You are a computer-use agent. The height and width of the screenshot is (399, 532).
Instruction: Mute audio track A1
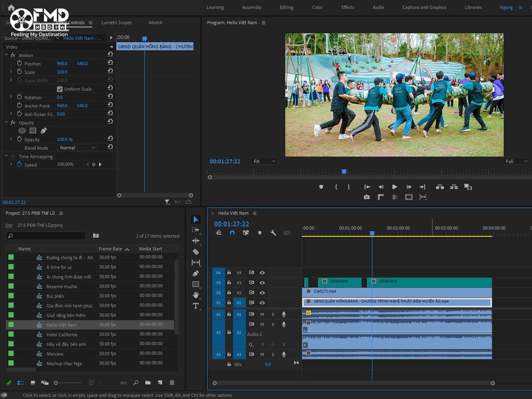(x=262, y=314)
